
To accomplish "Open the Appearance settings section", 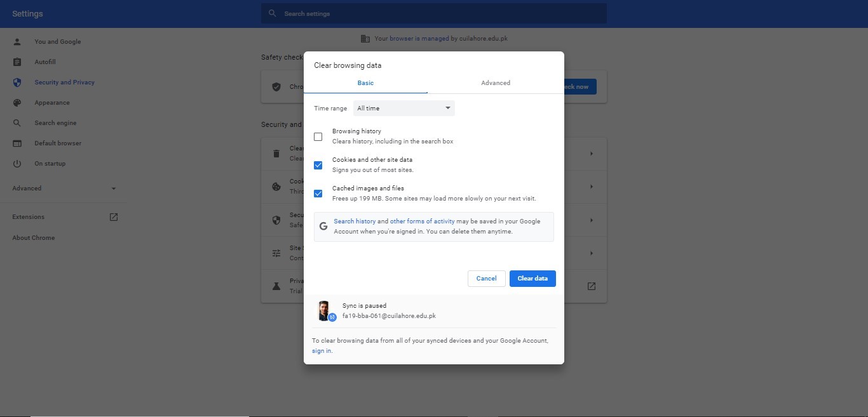I will tap(52, 103).
